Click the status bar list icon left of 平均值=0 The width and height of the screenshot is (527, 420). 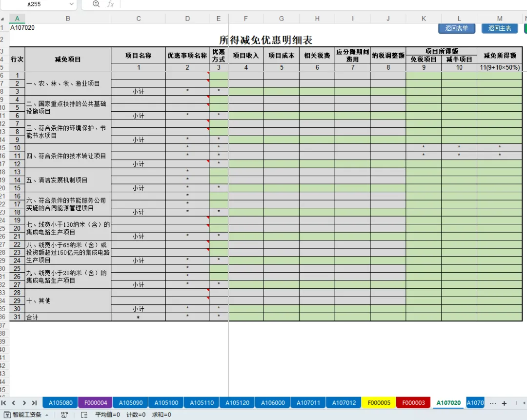(x=84, y=415)
